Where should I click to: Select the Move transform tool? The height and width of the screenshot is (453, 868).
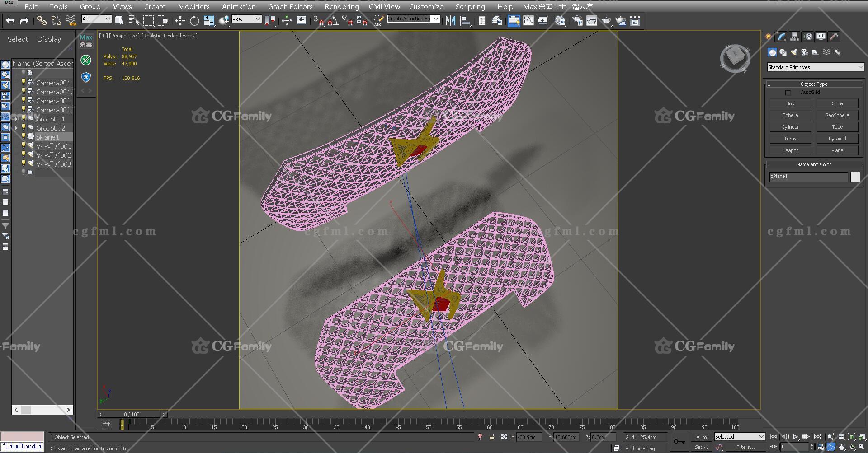(180, 21)
